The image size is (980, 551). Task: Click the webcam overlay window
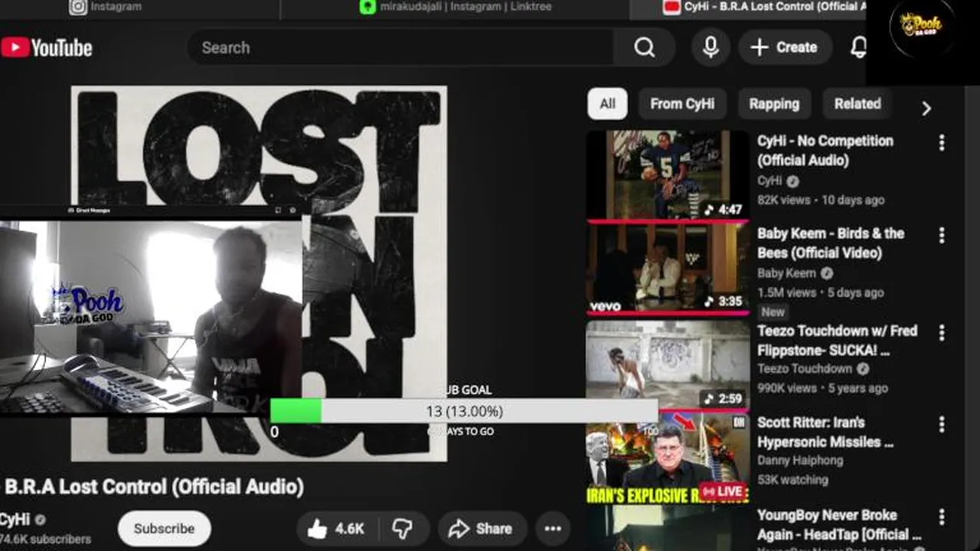151,309
